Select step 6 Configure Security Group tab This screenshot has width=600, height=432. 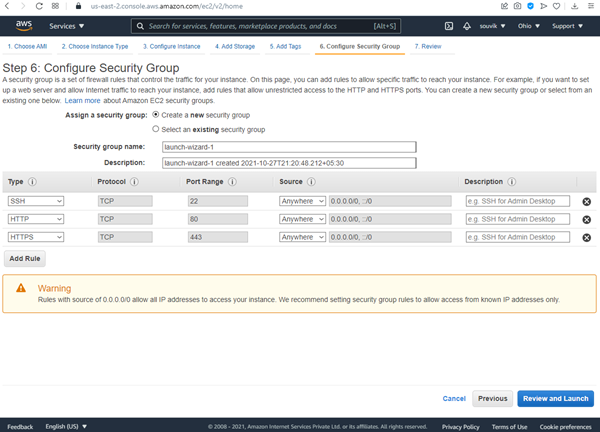pos(360,46)
